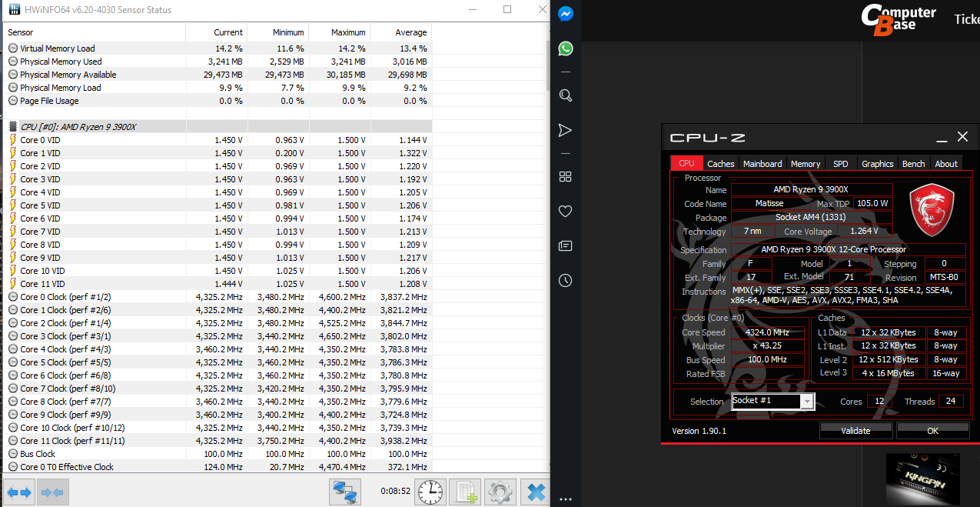Viewport: 980px width, 507px height.
Task: Open WhatsApp in the browser sidebar
Action: (566, 48)
